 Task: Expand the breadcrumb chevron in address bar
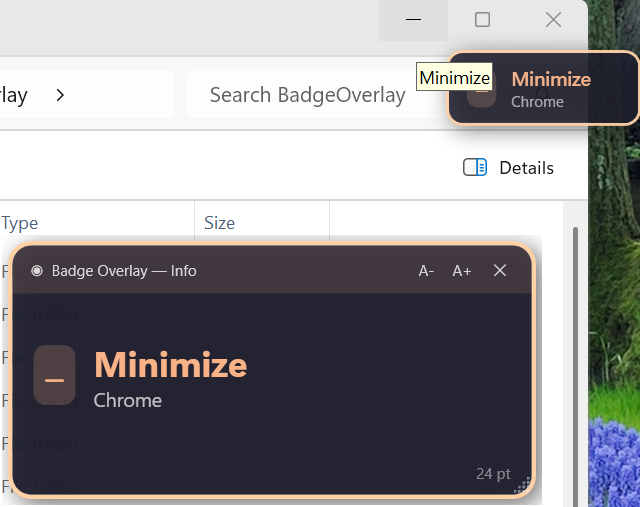pyautogui.click(x=60, y=95)
